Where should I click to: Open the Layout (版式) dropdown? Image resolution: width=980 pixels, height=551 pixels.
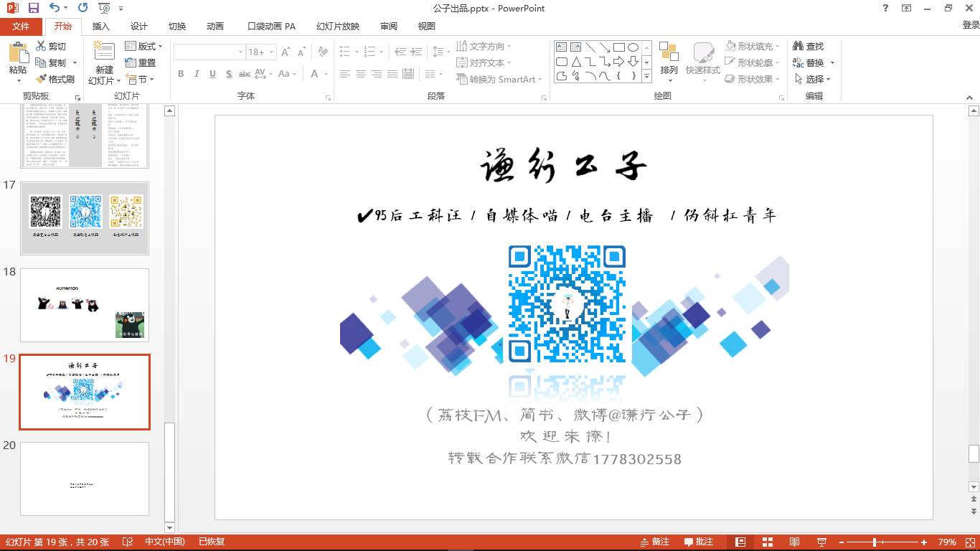[x=143, y=47]
